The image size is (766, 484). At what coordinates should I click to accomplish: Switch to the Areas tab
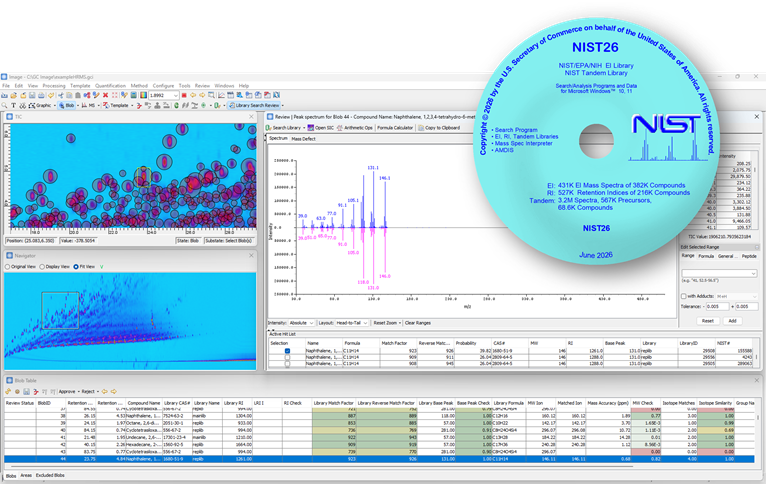(x=26, y=475)
